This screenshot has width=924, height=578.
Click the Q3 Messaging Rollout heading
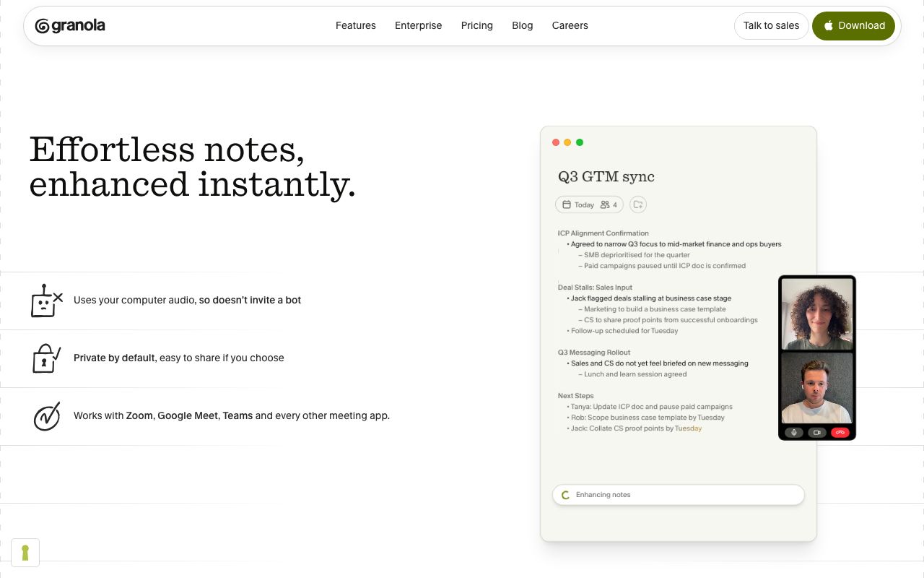tap(594, 353)
